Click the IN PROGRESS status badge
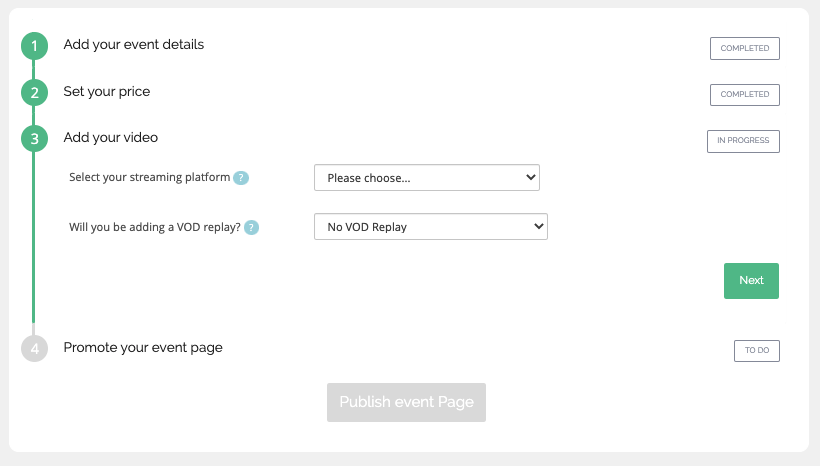Viewport: 820px width, 466px height. tap(743, 141)
